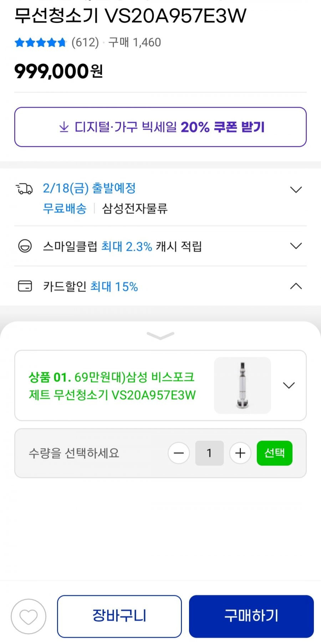
Task: Add item to cart with 장바구니
Action: pyautogui.click(x=119, y=616)
